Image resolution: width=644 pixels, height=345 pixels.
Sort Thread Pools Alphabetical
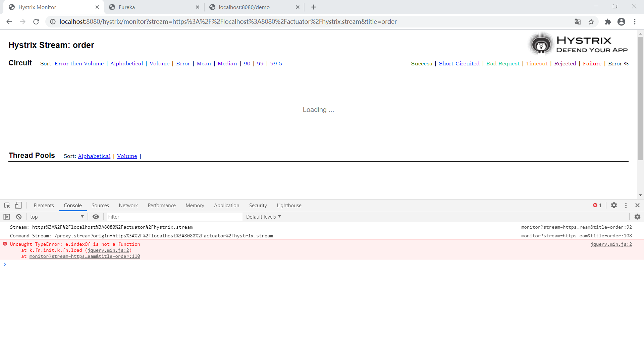coord(94,156)
